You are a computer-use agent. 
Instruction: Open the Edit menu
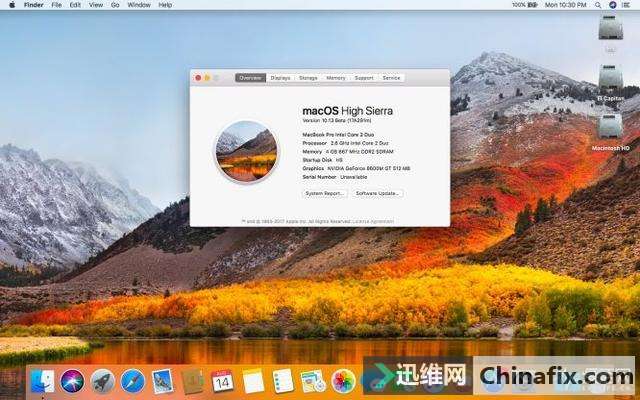[x=75, y=5]
